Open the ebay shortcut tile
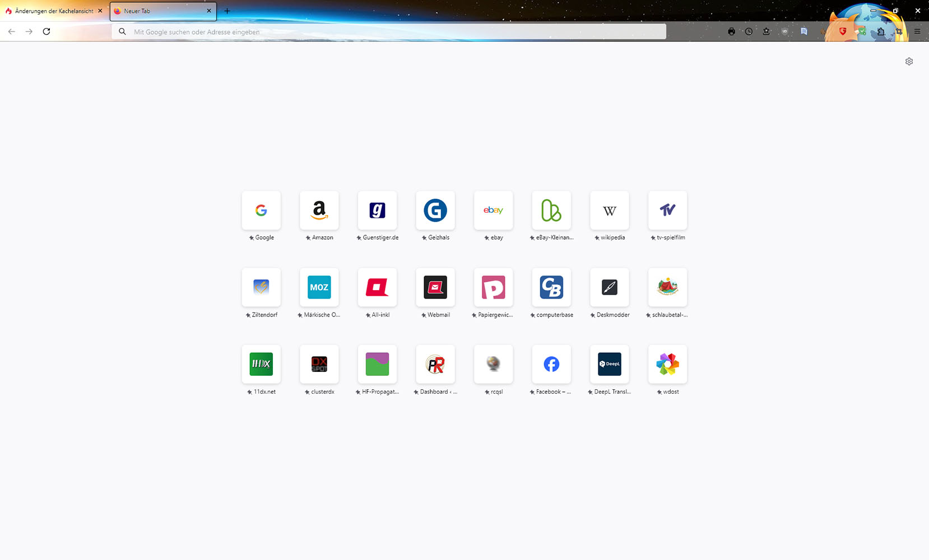 (x=494, y=211)
